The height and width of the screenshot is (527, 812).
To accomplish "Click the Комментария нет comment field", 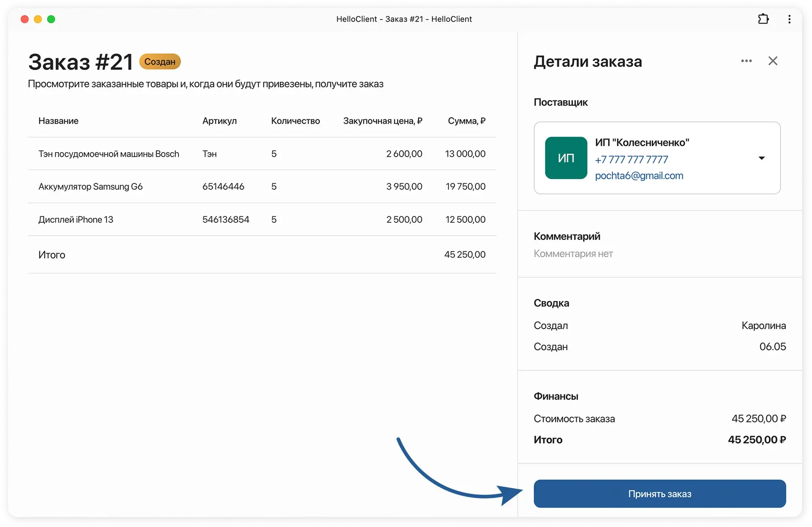I will [x=573, y=254].
